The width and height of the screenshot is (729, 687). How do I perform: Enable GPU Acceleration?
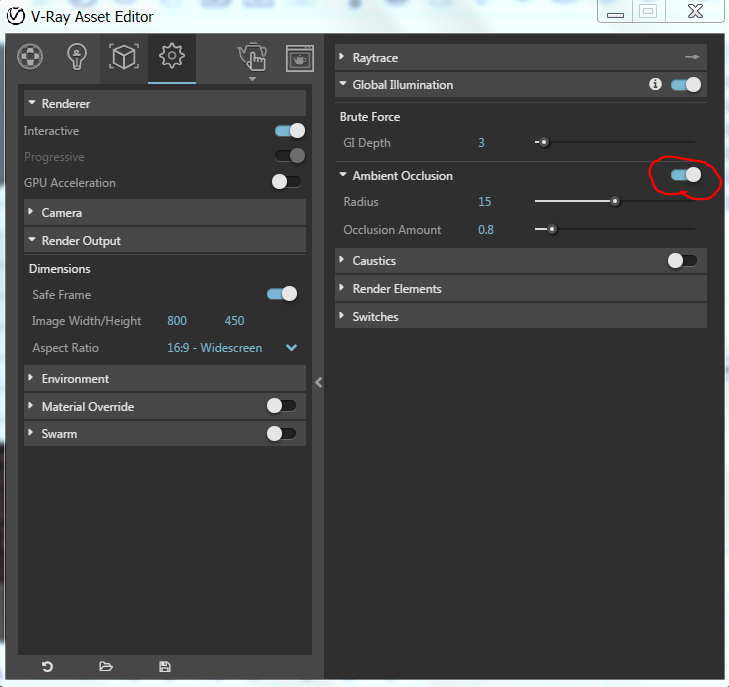tap(286, 182)
